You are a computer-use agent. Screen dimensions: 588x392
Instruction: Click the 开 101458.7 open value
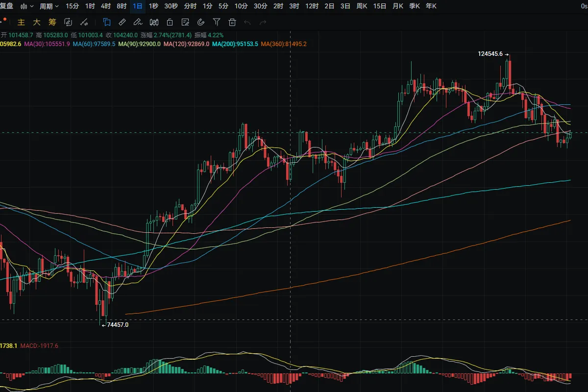click(x=17, y=35)
